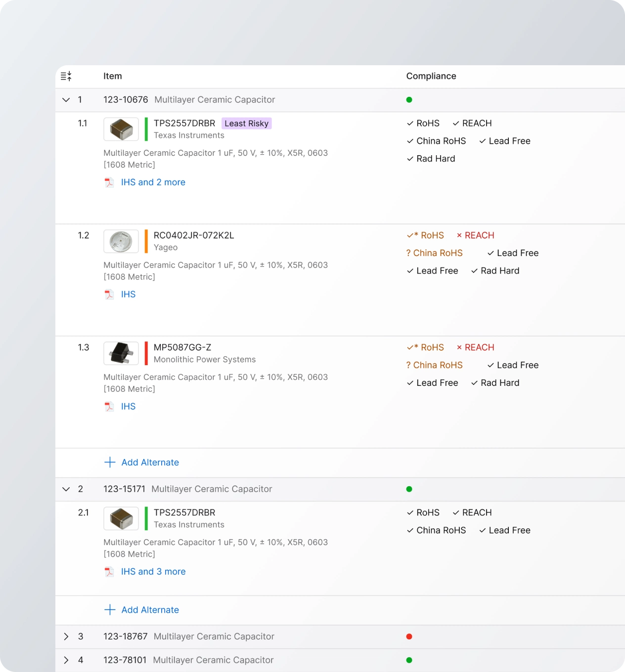Click RoHS compliance entry in row 1.1
625x672 pixels.
[x=423, y=124]
